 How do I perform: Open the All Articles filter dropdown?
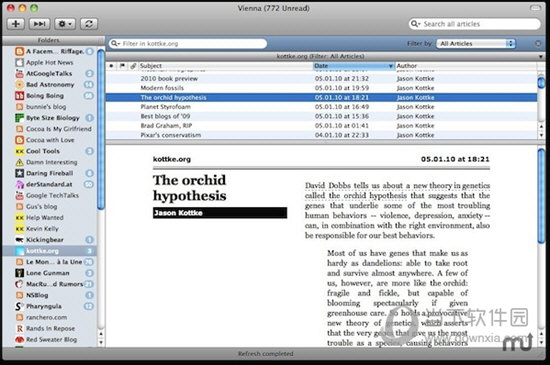pyautogui.click(x=476, y=43)
